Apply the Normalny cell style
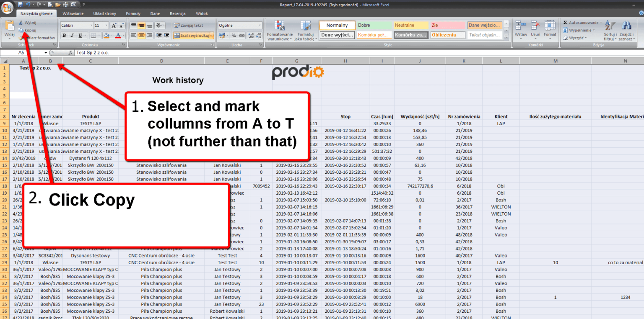Image resolution: width=644 pixels, height=319 pixels. [337, 25]
